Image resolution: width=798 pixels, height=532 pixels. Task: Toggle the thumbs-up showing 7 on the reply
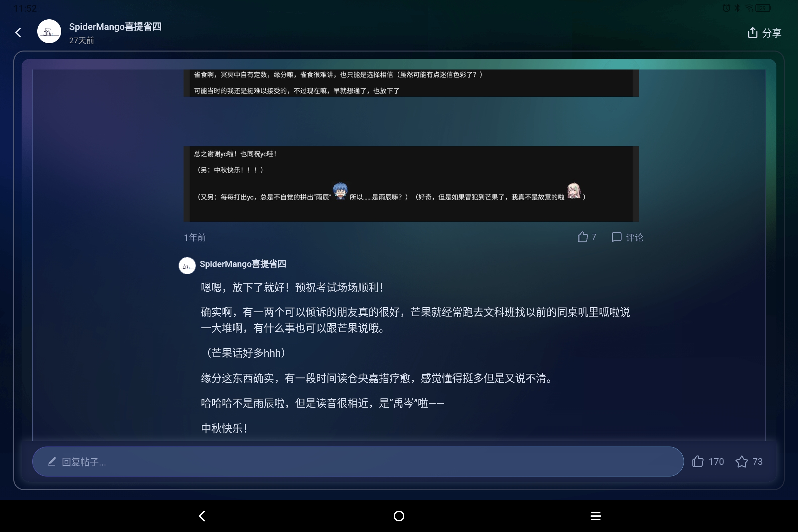pyautogui.click(x=583, y=237)
